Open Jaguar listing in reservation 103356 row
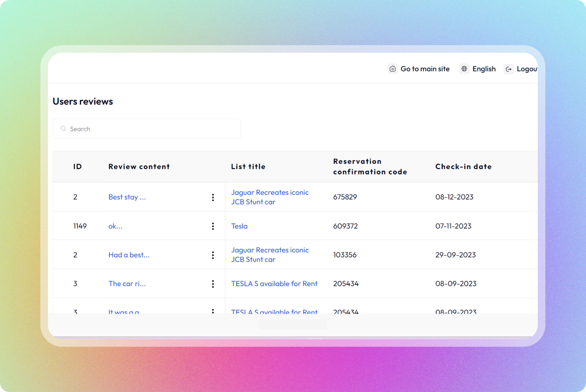Screen dimensions: 586x392 270,255
